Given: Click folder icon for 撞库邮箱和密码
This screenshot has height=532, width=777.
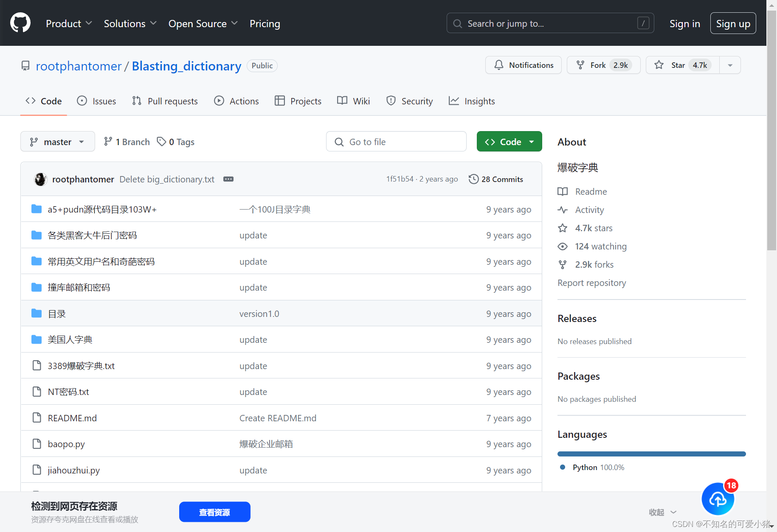Looking at the screenshot, I should tap(37, 287).
